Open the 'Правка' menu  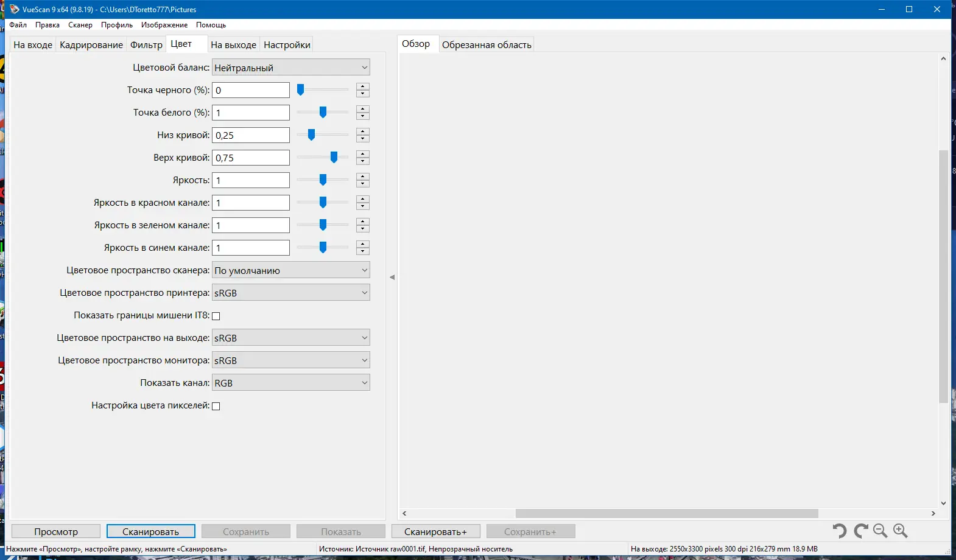tap(47, 25)
